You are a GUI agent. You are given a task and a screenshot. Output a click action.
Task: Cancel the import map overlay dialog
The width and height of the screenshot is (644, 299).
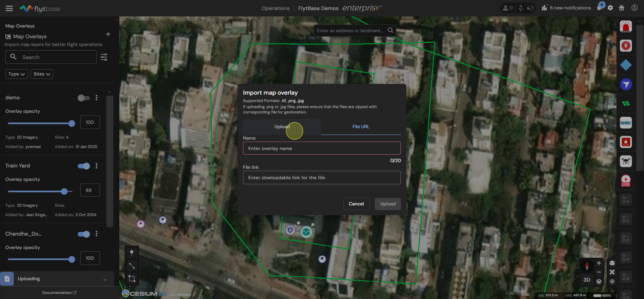tap(356, 204)
